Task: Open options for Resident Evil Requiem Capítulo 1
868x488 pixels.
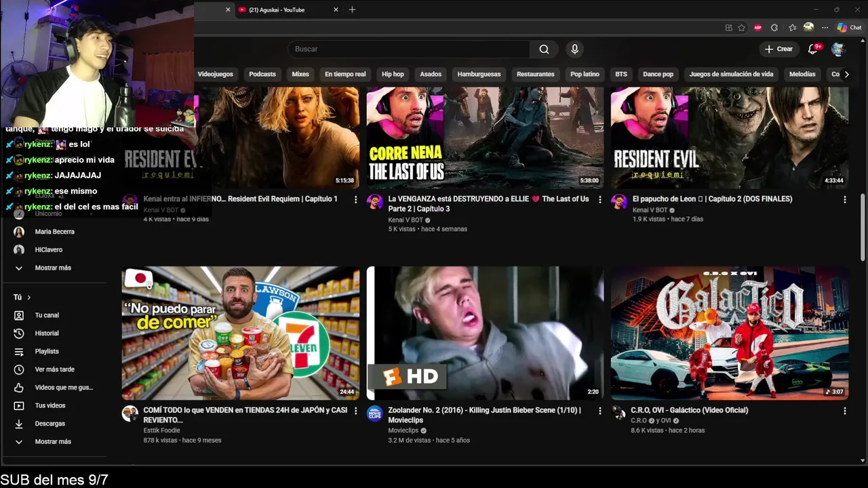Action: click(355, 199)
